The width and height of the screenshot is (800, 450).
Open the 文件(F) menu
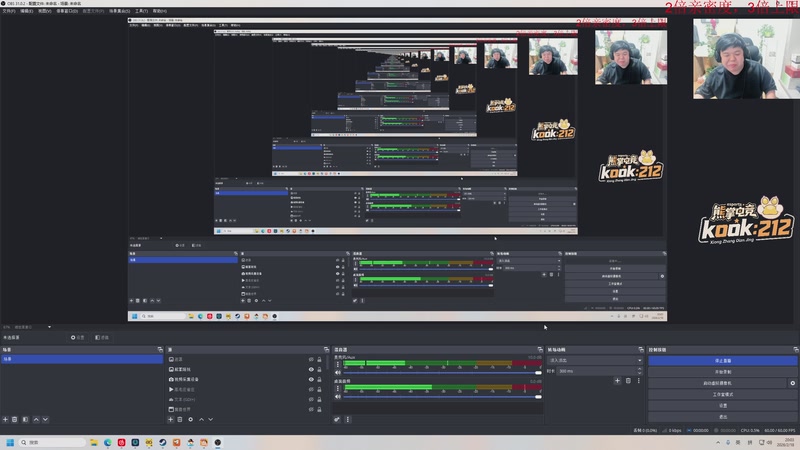(9, 11)
